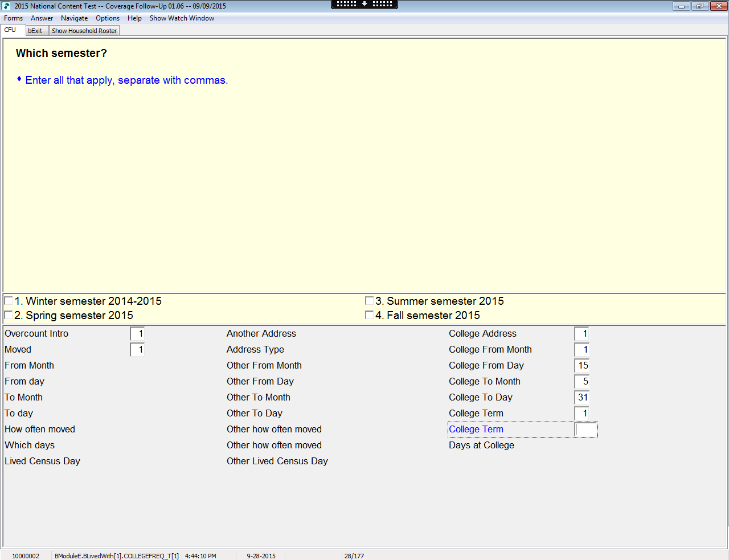Click the empty active College Term field
The image size is (729, 560).
[586, 430]
